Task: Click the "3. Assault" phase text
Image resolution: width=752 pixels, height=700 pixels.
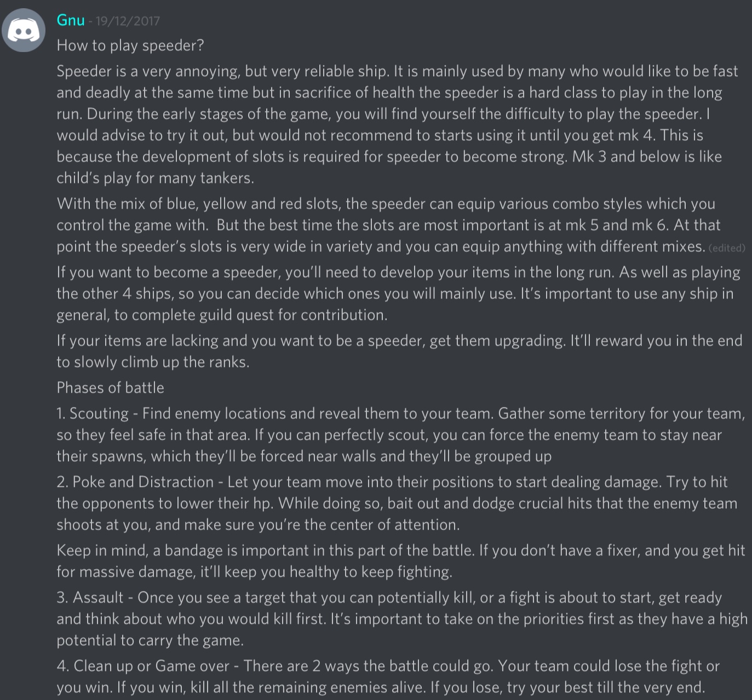Action: 90,598
